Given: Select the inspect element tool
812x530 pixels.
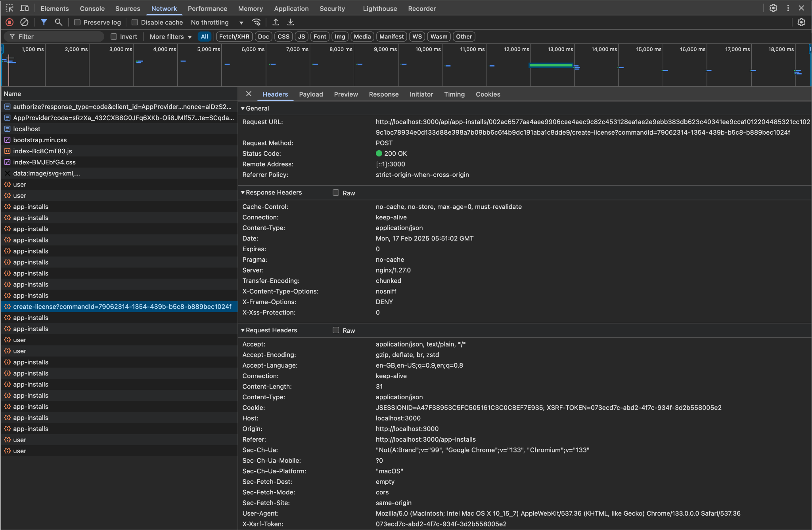Looking at the screenshot, I should (x=10, y=8).
